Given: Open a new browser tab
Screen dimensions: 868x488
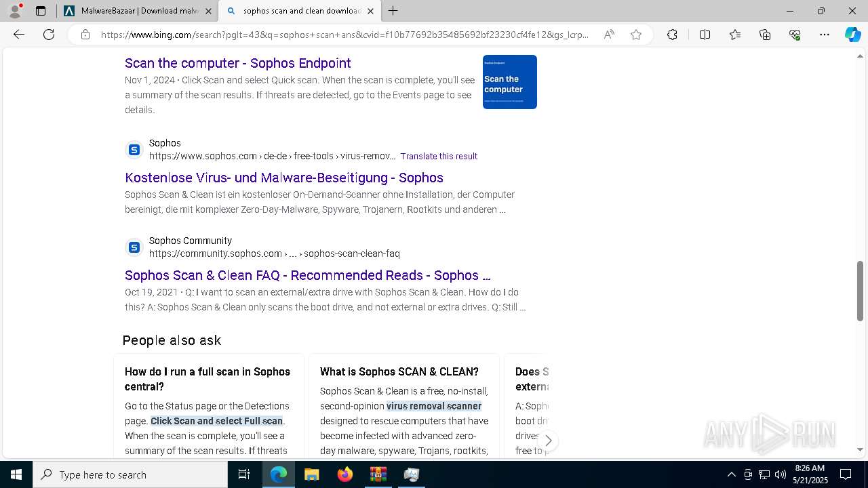Looking at the screenshot, I should pyautogui.click(x=393, y=11).
